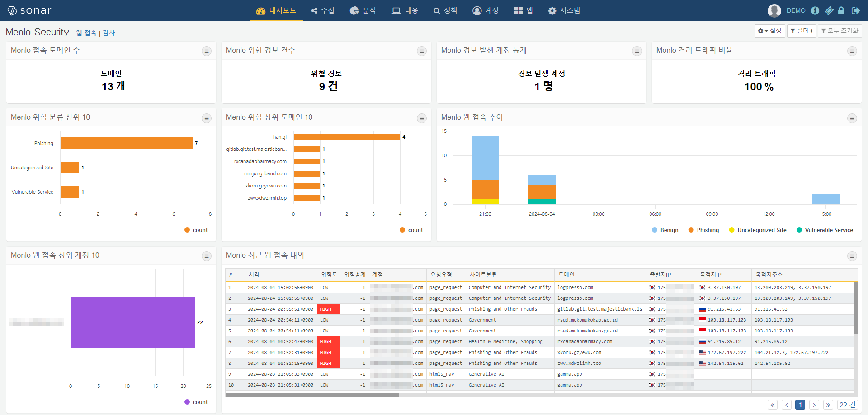Open the 앱 apps menu
868x415 pixels.
[x=524, y=10]
